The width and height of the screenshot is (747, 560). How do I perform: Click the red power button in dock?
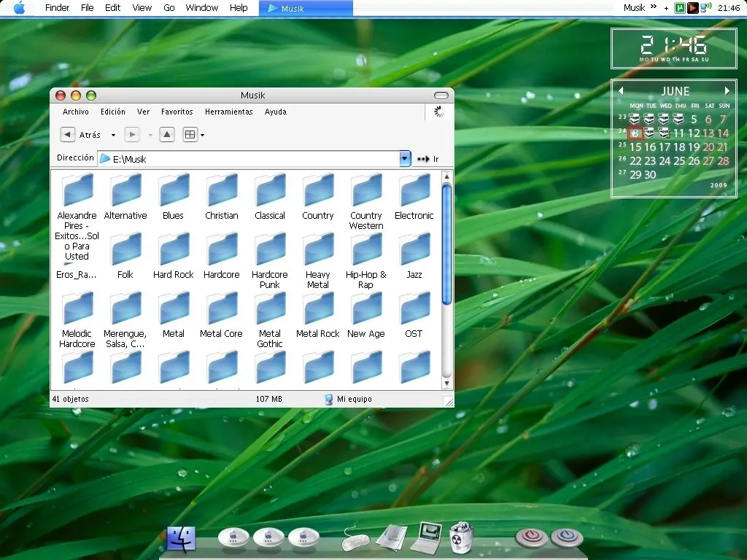[x=532, y=537]
